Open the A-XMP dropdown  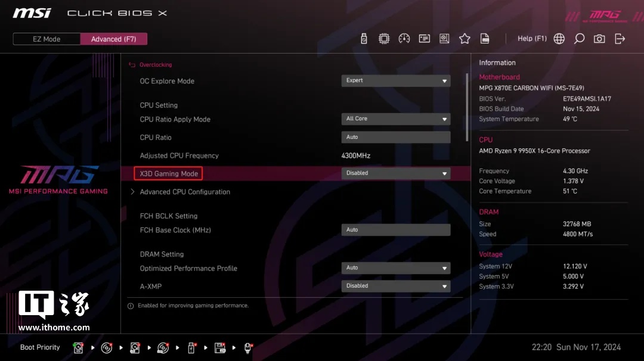pos(396,286)
